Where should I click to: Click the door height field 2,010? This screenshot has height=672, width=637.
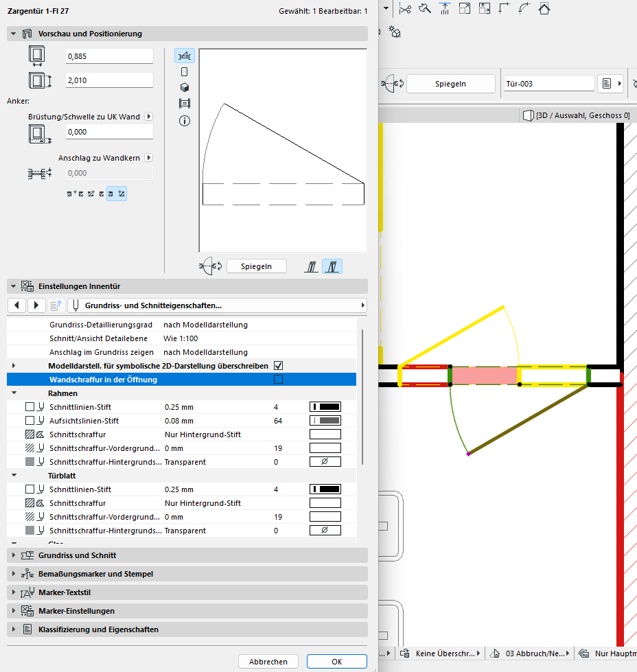point(109,80)
